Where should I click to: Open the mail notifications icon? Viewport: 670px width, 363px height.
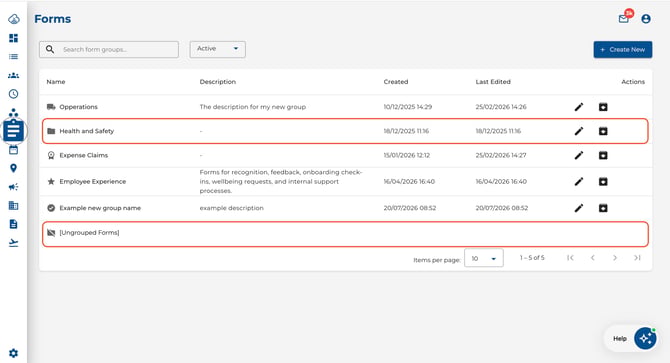pos(624,18)
